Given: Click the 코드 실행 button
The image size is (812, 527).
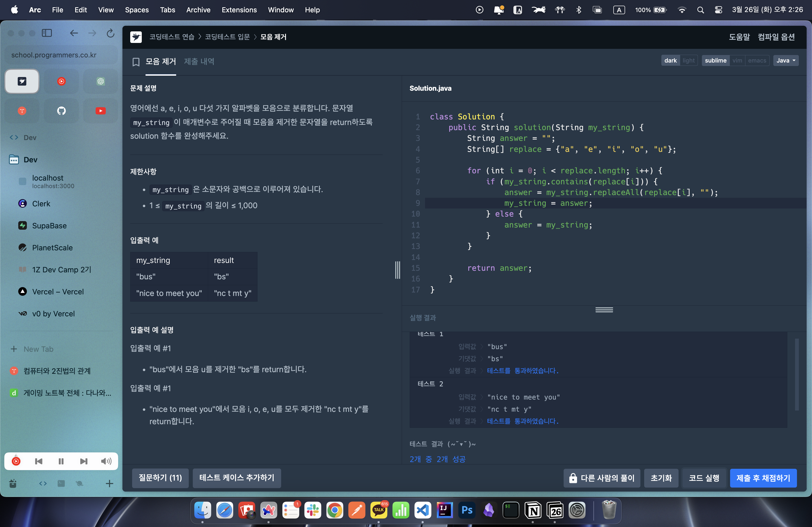Looking at the screenshot, I should [x=704, y=478].
